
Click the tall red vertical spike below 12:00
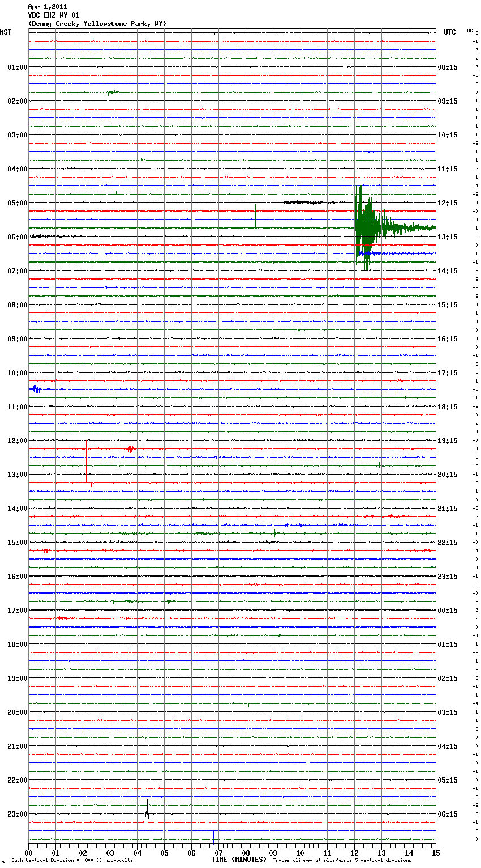86,461
